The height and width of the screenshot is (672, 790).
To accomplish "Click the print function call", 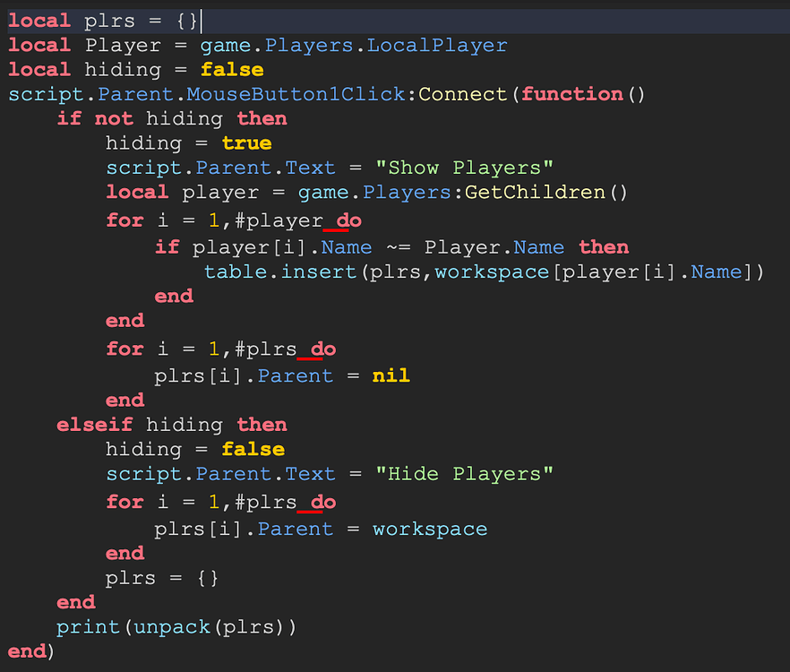I will click(88, 627).
